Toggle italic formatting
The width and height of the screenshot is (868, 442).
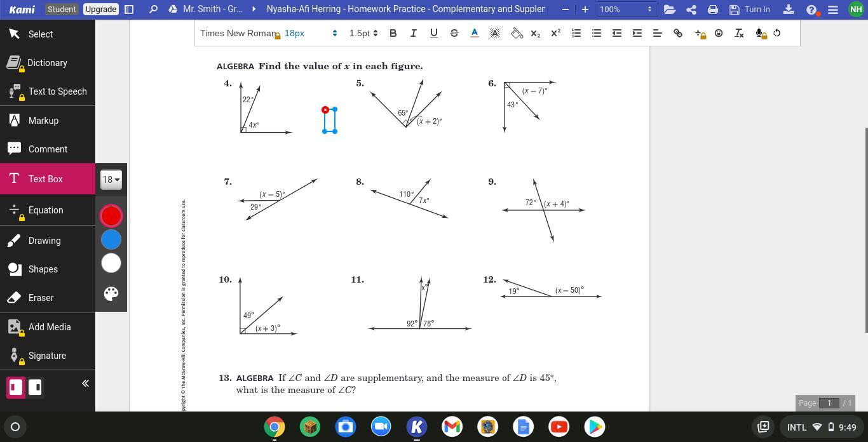(x=414, y=33)
